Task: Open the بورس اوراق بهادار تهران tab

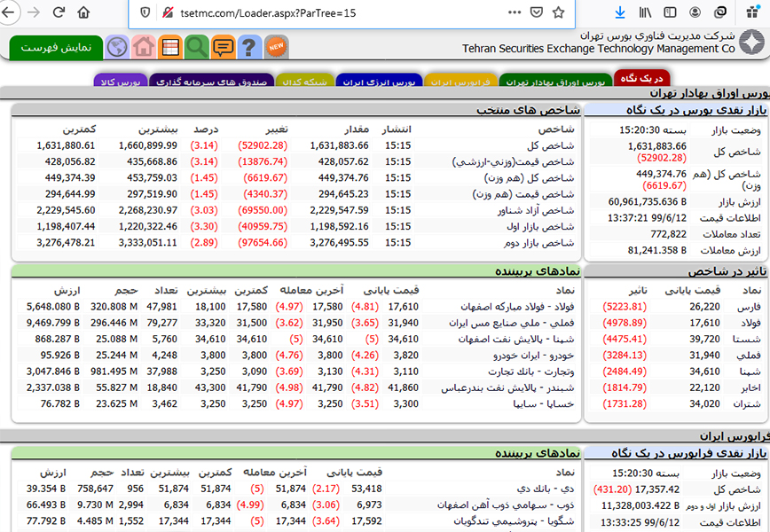Action: (x=555, y=81)
